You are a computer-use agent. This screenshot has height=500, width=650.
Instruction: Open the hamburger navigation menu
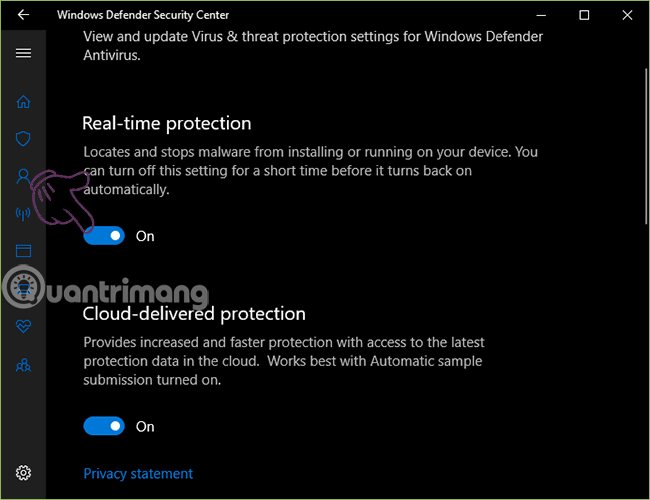pos(23,53)
